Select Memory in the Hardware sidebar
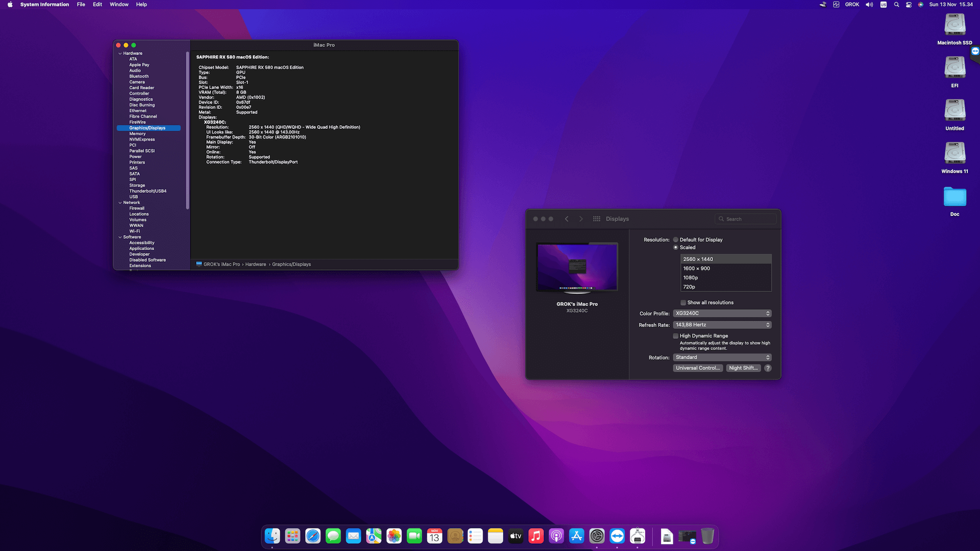Screen dimensions: 980x551 tap(137, 133)
